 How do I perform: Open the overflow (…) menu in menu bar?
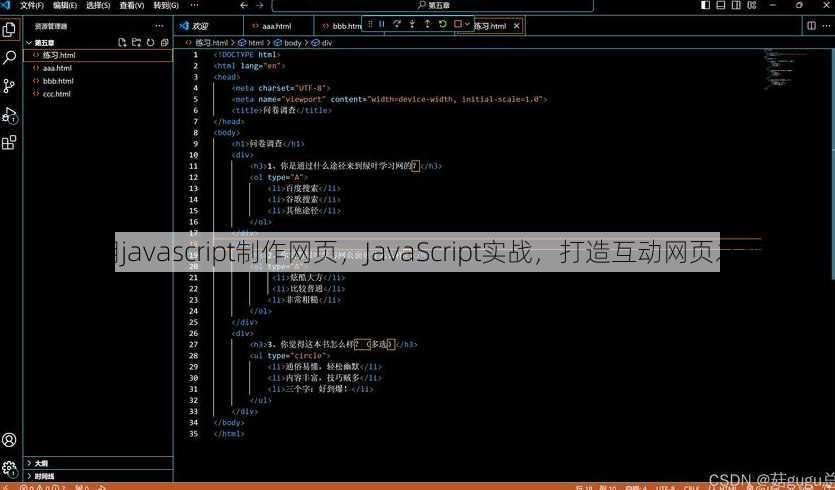coord(194,5)
